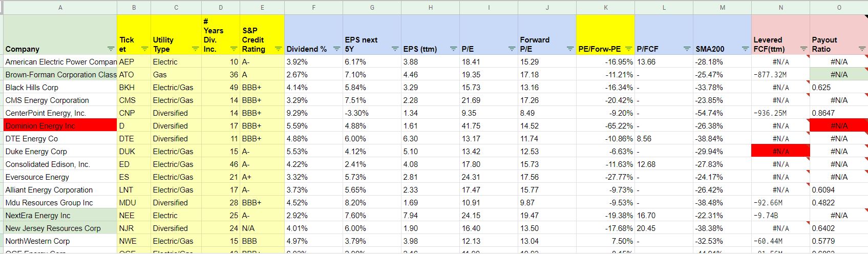Image resolution: width=868 pixels, height=254 pixels.
Task: Open the EPS next 5Y filter
Action: point(395,49)
